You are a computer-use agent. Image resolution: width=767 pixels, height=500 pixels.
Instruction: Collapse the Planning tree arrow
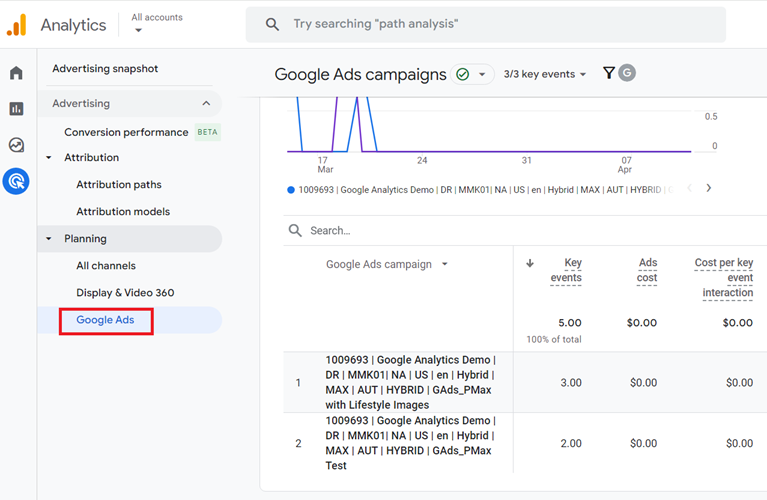point(48,239)
